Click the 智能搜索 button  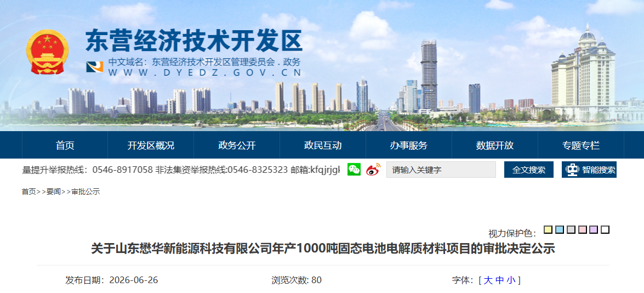[589, 170]
